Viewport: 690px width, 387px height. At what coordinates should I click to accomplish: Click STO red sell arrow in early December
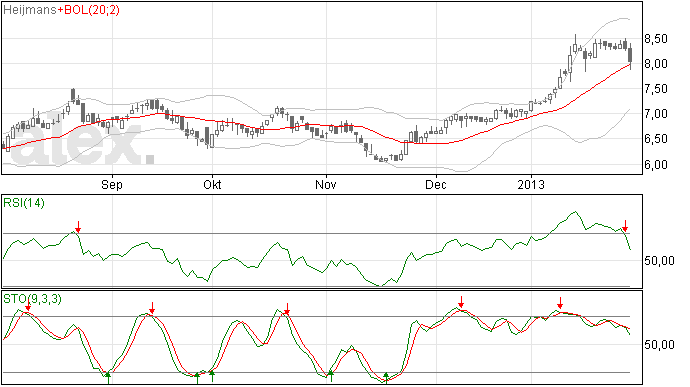[x=461, y=302]
